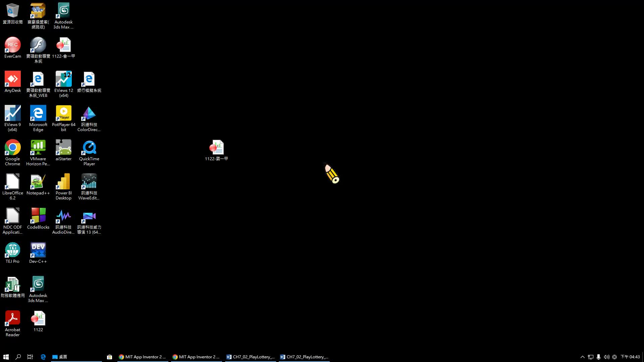Image resolution: width=644 pixels, height=362 pixels.
Task: Click the Edge icon on taskbar
Action: tap(43, 357)
